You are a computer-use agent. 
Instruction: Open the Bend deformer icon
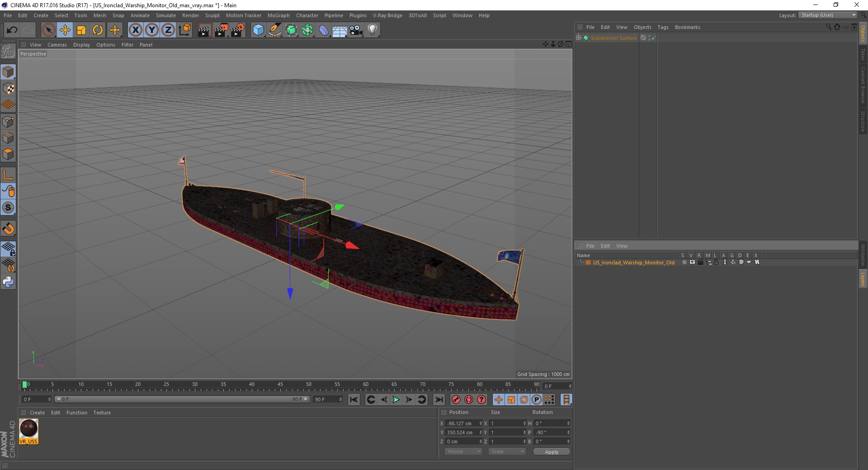point(324,30)
